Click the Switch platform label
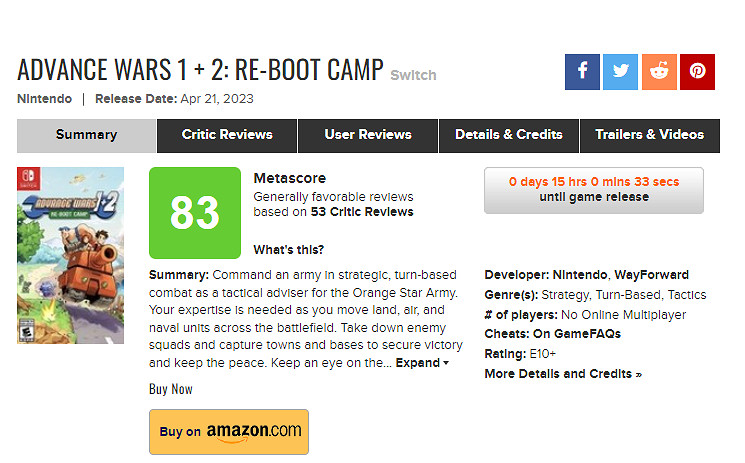The height and width of the screenshot is (463, 745). pyautogui.click(x=413, y=75)
